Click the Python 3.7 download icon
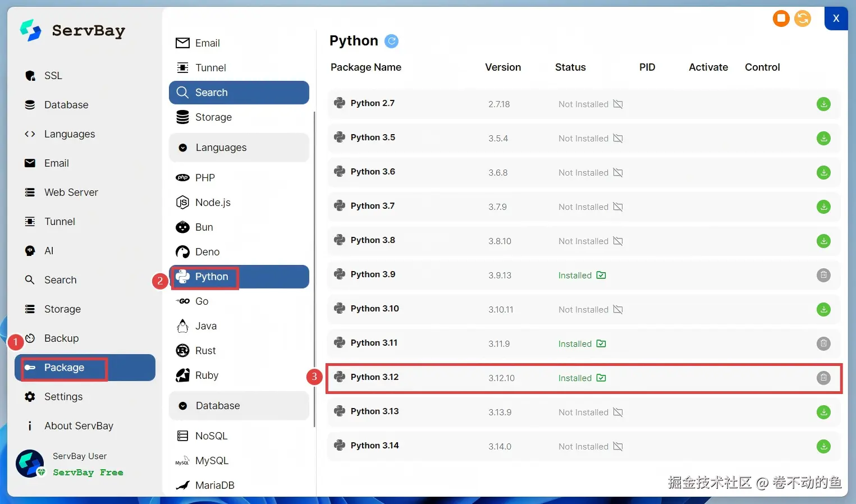Viewport: 856px width, 504px height. pyautogui.click(x=823, y=207)
